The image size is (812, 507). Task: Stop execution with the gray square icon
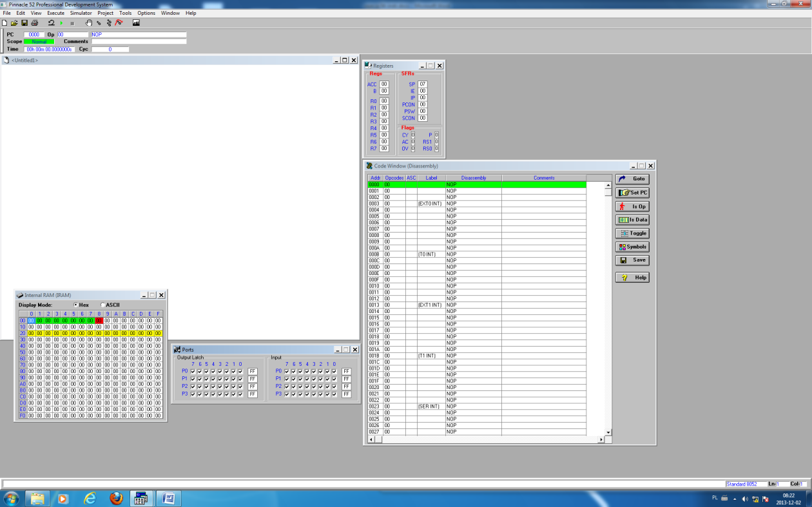click(72, 23)
